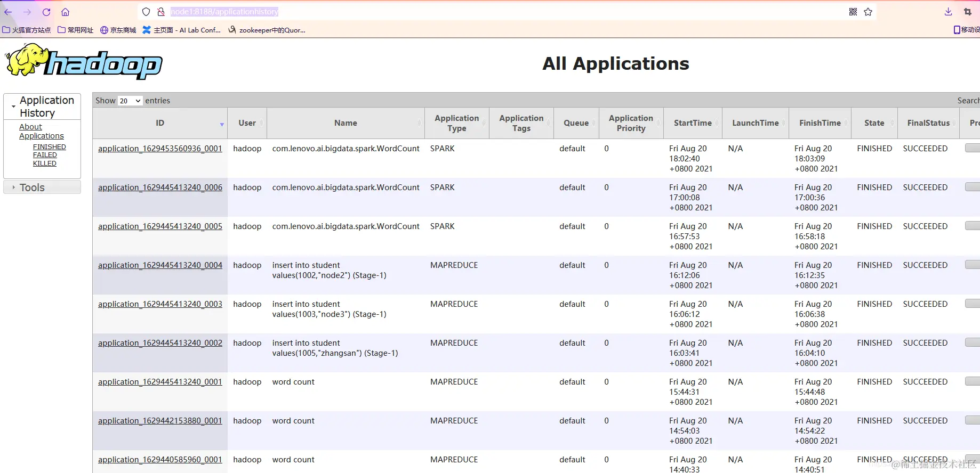The image size is (980, 473).
Task: Click the screenshot crop icon in toolbar
Action: pos(968,12)
